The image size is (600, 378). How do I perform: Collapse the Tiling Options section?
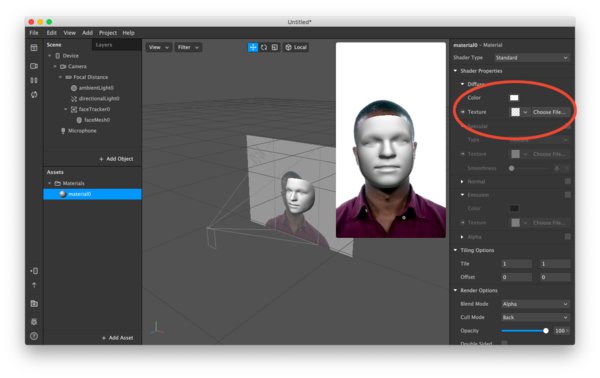(x=455, y=250)
